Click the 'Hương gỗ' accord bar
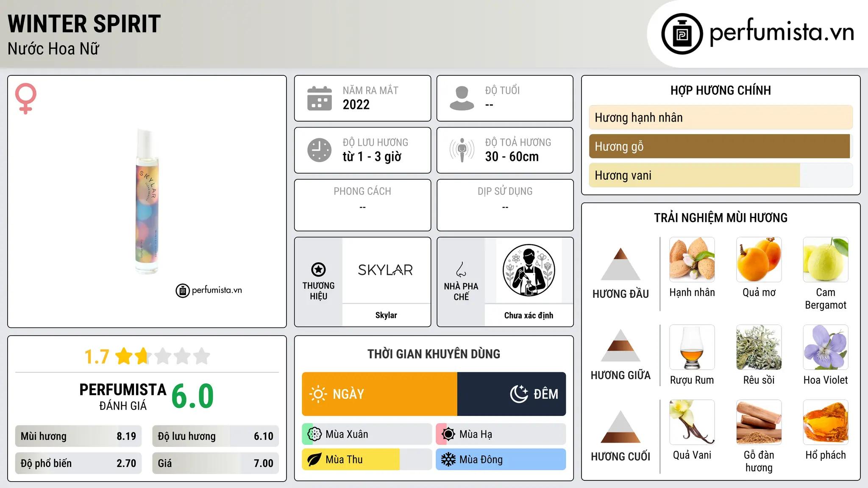This screenshot has height=488, width=868. (x=721, y=146)
